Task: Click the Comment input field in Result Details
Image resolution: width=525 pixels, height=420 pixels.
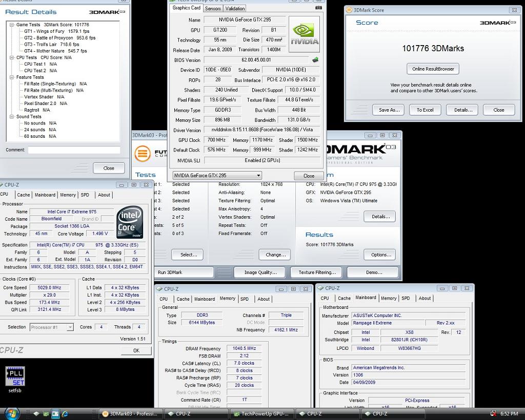Action: point(74,150)
